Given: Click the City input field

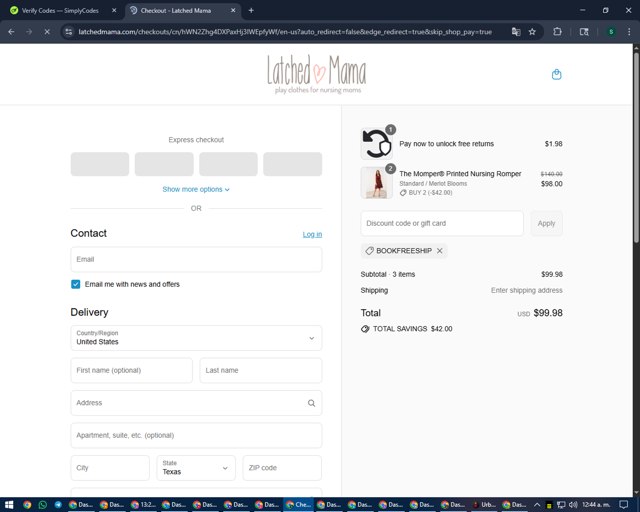Looking at the screenshot, I should point(110,467).
